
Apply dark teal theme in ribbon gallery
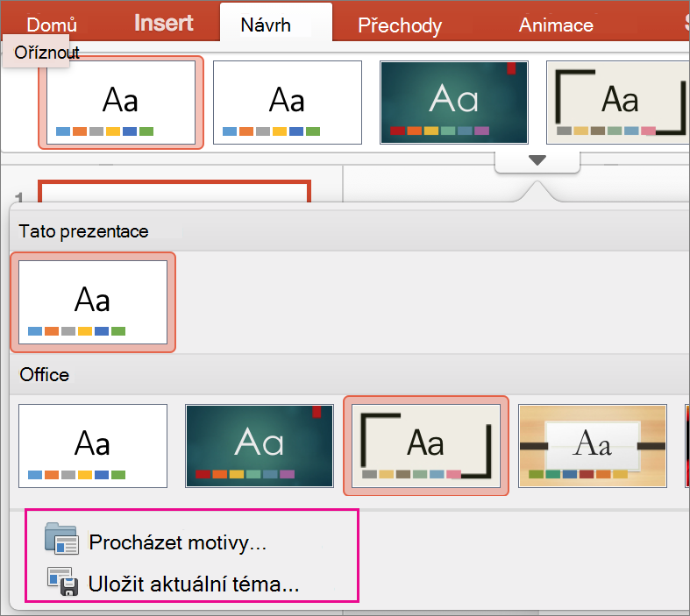click(x=453, y=103)
